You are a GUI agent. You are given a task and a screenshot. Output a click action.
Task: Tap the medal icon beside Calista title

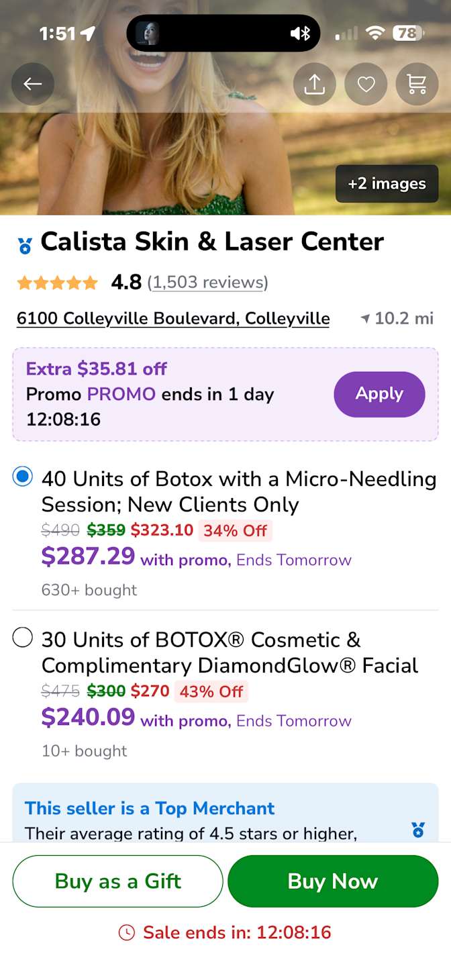[26, 245]
